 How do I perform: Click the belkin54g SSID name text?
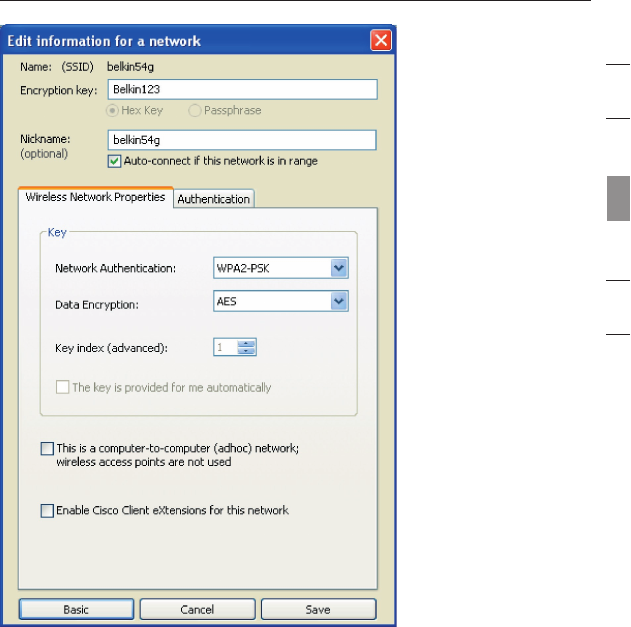(x=130, y=67)
